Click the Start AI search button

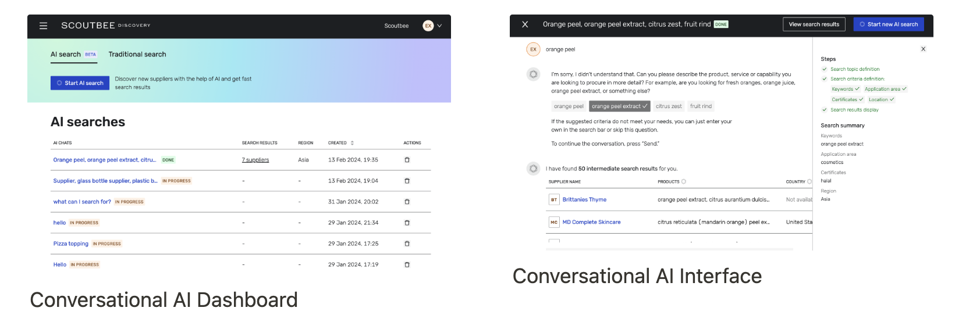(80, 83)
